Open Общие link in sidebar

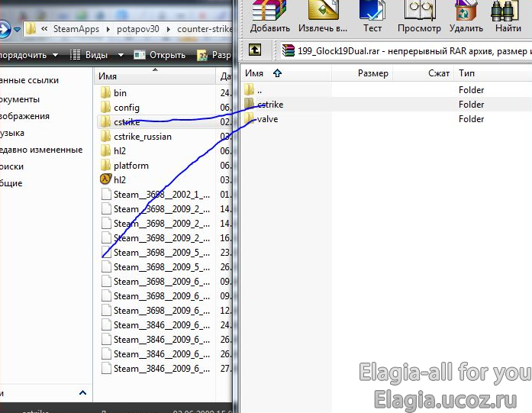11,183
